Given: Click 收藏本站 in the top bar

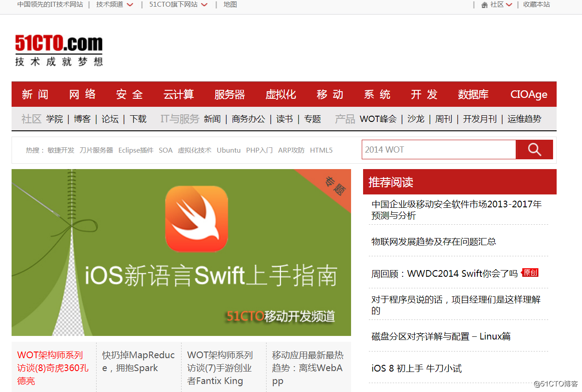Looking at the screenshot, I should (536, 4).
